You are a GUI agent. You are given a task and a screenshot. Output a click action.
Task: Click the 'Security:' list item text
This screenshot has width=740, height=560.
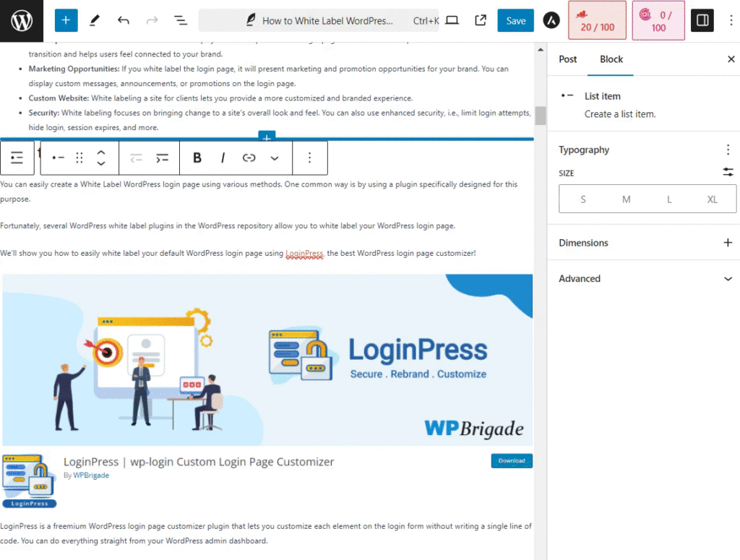(280, 120)
